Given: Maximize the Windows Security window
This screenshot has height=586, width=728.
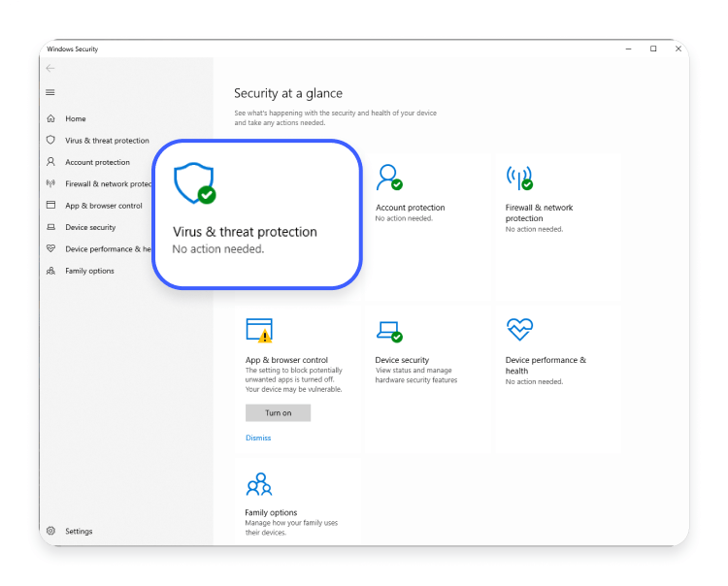Looking at the screenshot, I should 653,49.
